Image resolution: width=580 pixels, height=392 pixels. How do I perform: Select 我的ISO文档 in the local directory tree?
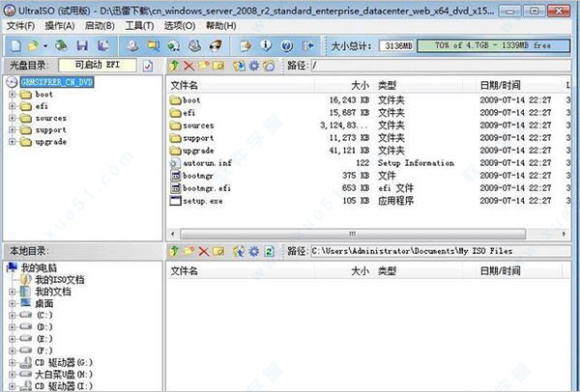59,279
